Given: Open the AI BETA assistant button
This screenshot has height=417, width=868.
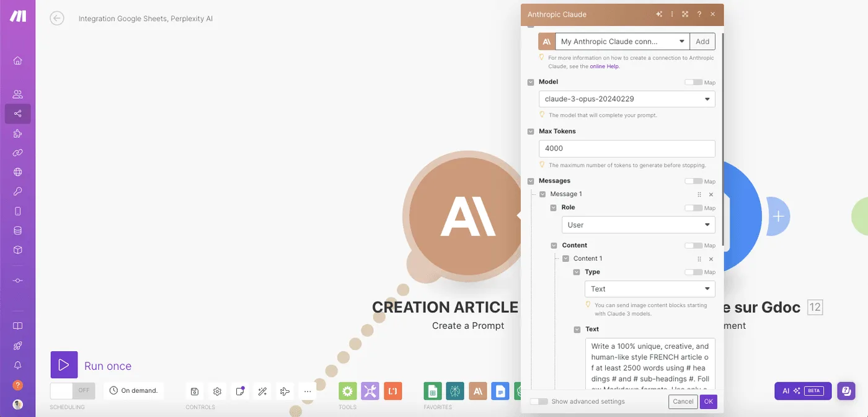Looking at the screenshot, I should click(x=803, y=391).
